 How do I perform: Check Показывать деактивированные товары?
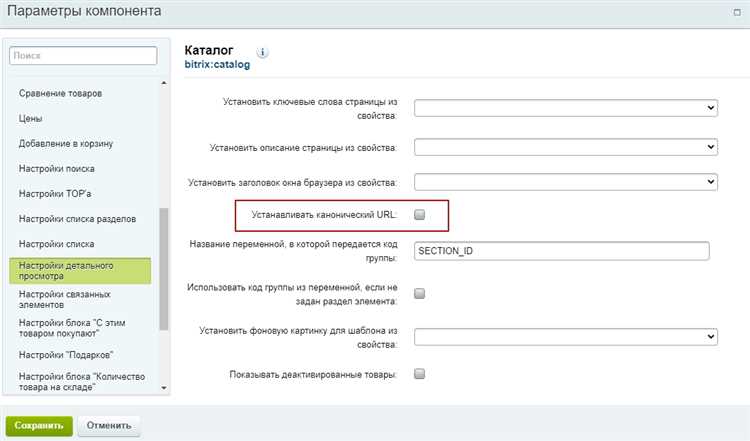click(419, 374)
